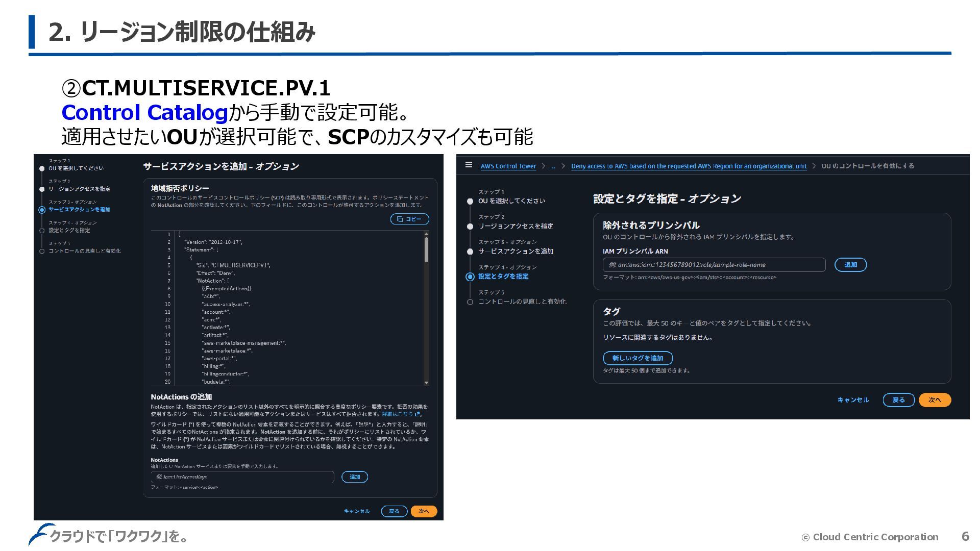Click the NotActions text input field
Screen dimensions: 980x551
click(x=242, y=477)
